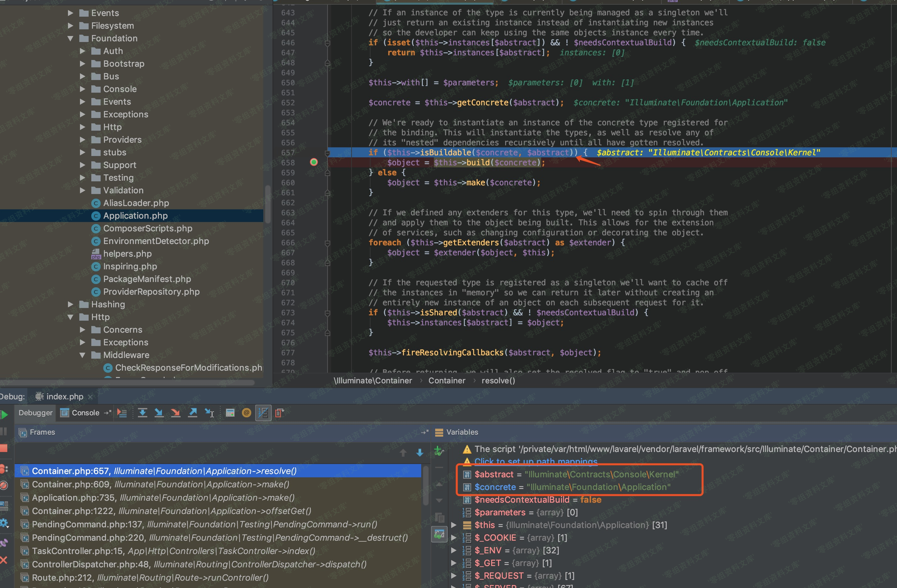Expand the Hashing folder

(x=71, y=304)
